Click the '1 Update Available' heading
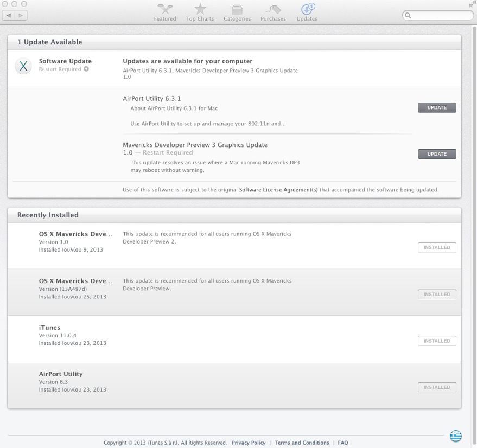The width and height of the screenshot is (477, 448). click(x=50, y=42)
